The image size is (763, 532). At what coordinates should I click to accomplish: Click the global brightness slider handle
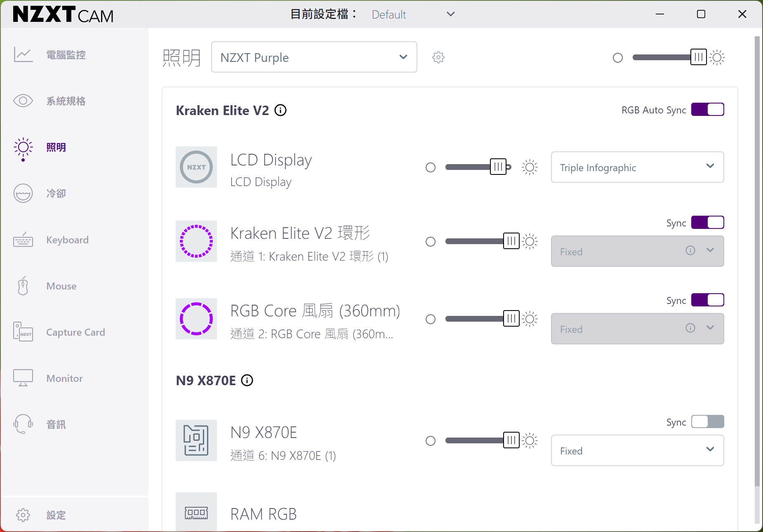[699, 57]
